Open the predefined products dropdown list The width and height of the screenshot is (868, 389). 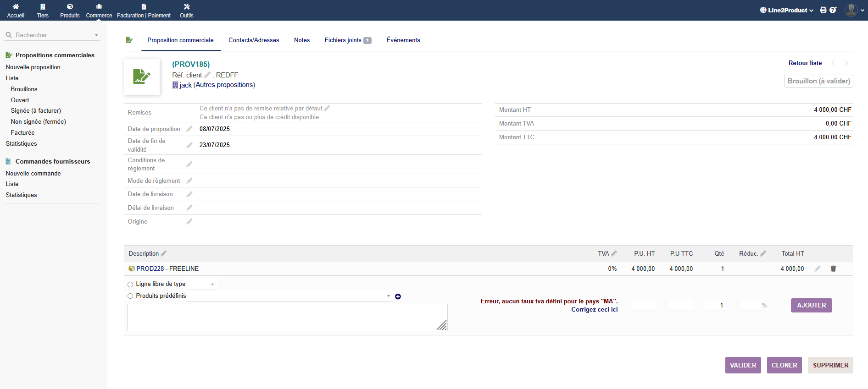tap(290, 296)
